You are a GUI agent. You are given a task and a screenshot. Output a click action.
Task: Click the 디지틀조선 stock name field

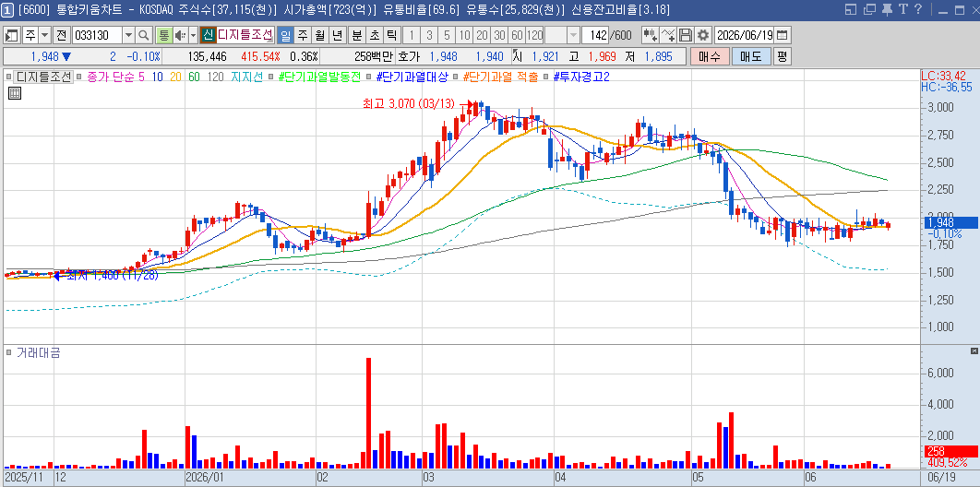[x=245, y=35]
